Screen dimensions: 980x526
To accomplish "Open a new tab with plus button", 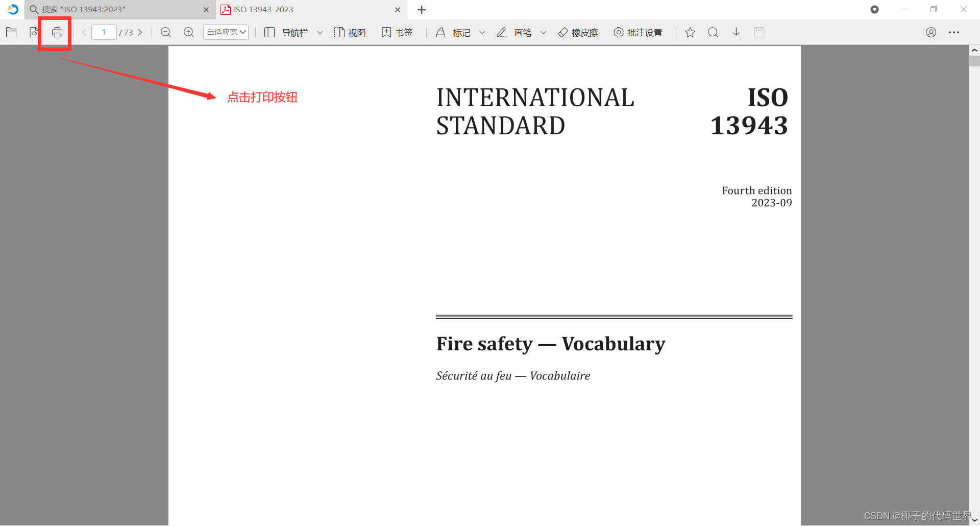I will coord(422,10).
